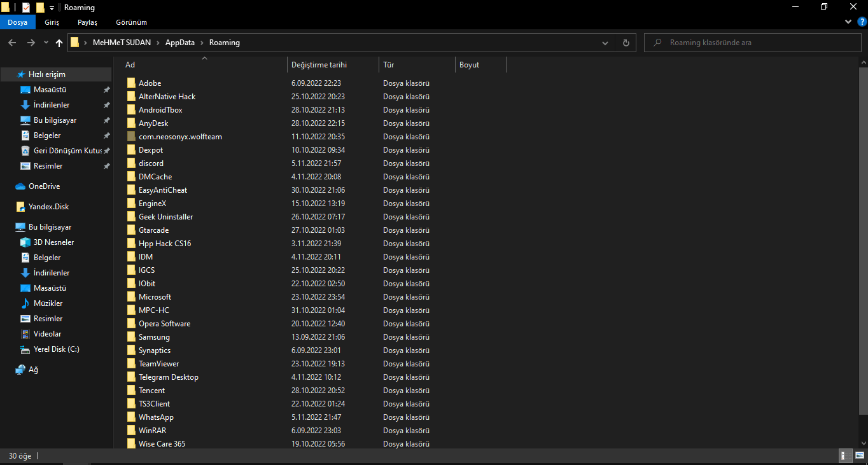
Task: Select OneDrive in the sidebar
Action: tap(44, 186)
